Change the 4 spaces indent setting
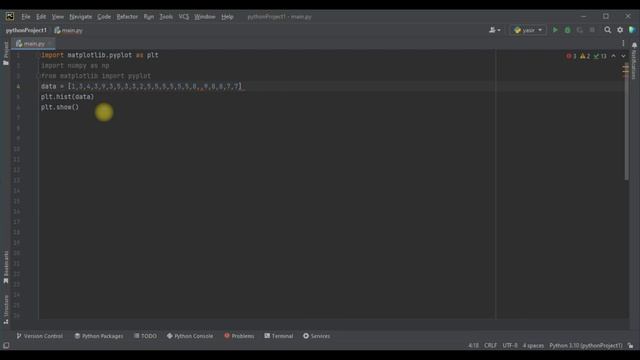640x360 pixels. click(x=533, y=345)
